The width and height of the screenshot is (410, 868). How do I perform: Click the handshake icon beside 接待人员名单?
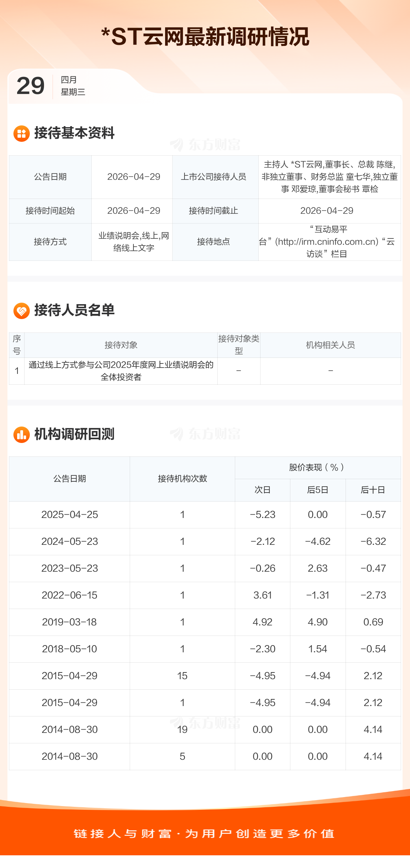click(x=22, y=310)
